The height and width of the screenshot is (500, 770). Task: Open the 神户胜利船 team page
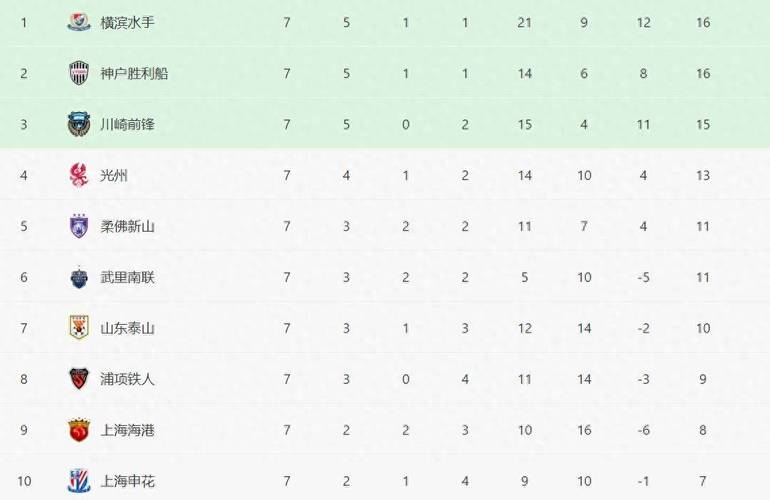[135, 74]
